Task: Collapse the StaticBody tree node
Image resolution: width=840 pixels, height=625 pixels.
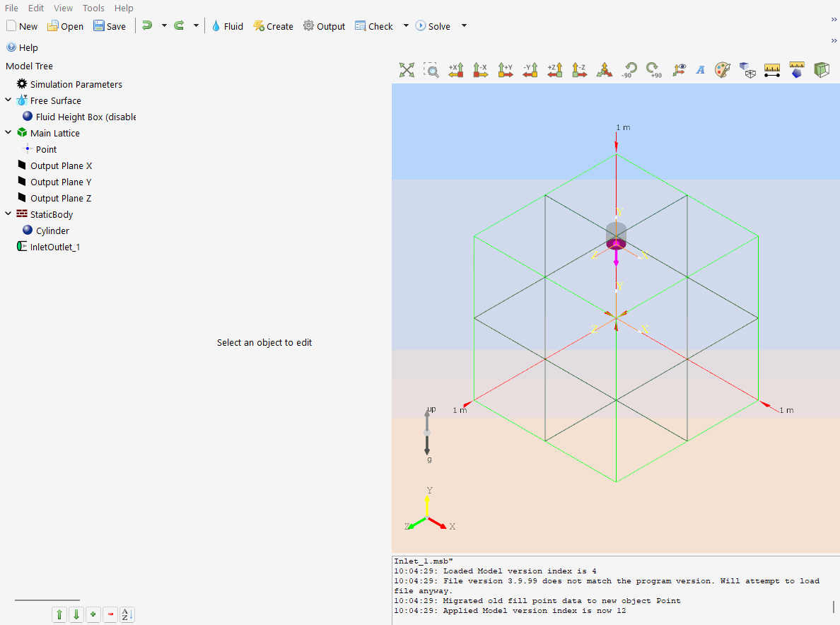Action: [x=8, y=214]
